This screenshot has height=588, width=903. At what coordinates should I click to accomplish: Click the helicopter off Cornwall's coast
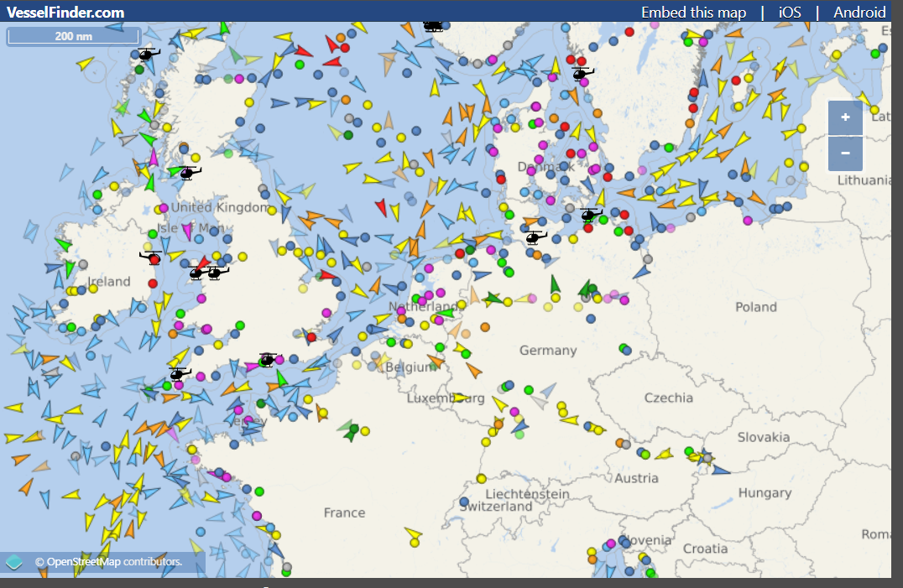[x=179, y=373]
